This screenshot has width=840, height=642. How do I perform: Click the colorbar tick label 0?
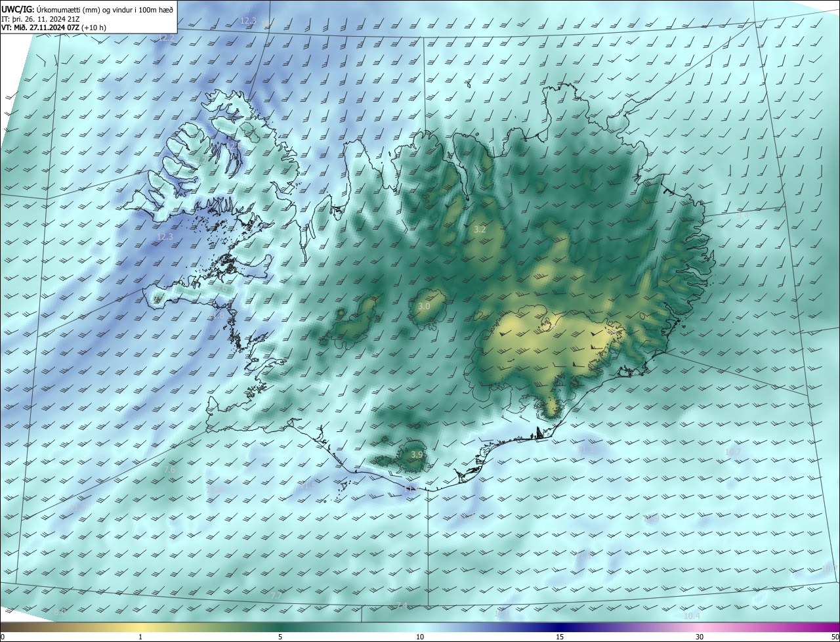pos(2,637)
